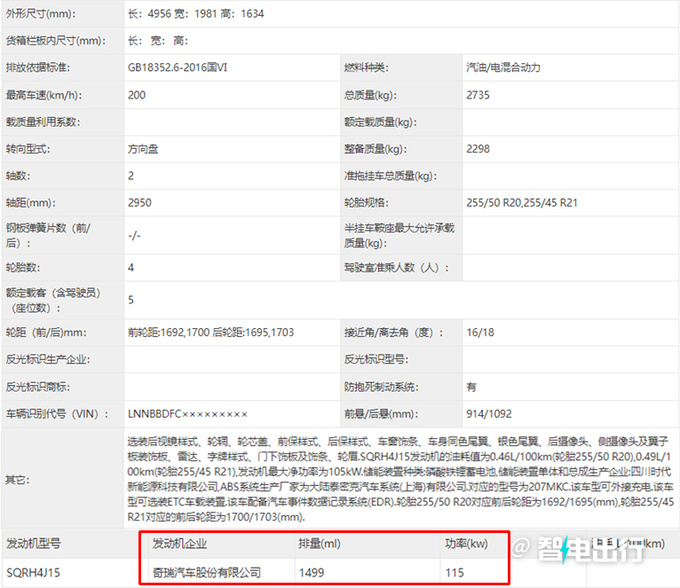
Task: Click the 钢板弹簧片数 label
Action: [x=48, y=235]
